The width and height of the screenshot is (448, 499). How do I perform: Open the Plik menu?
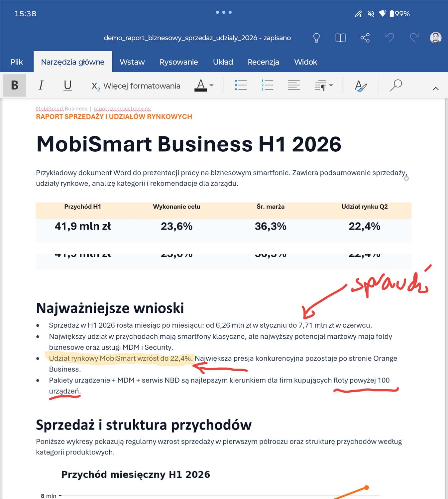[17, 62]
